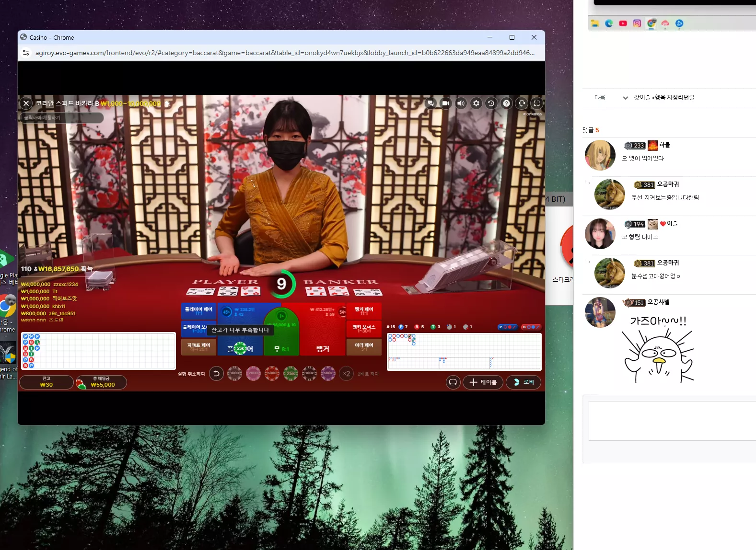Select the green 25k chip

click(x=291, y=373)
